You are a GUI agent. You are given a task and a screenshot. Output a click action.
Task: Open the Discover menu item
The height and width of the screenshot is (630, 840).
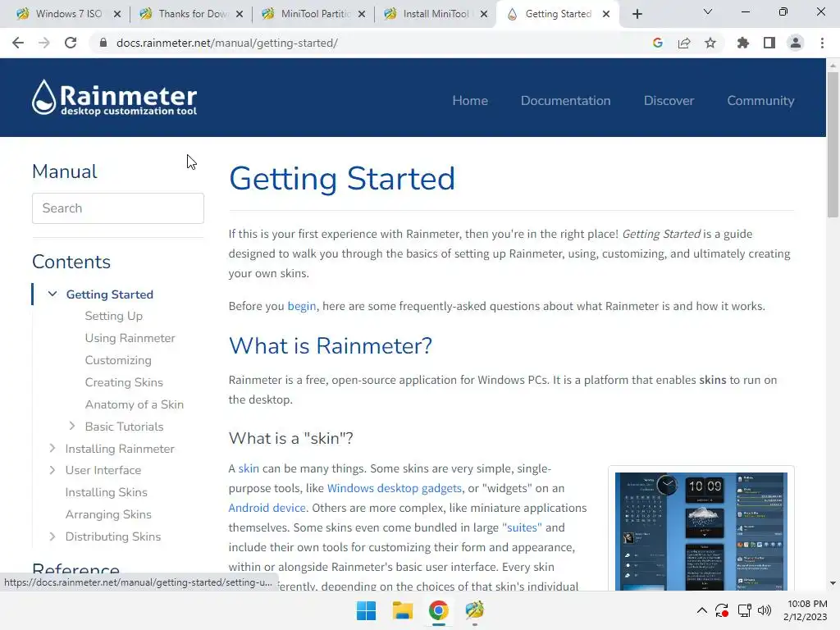pos(669,101)
